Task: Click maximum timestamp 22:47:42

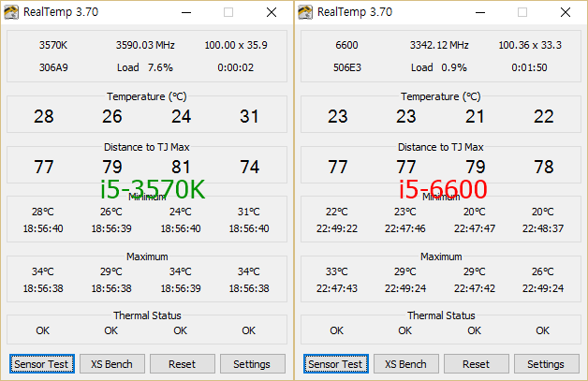Action: (475, 288)
